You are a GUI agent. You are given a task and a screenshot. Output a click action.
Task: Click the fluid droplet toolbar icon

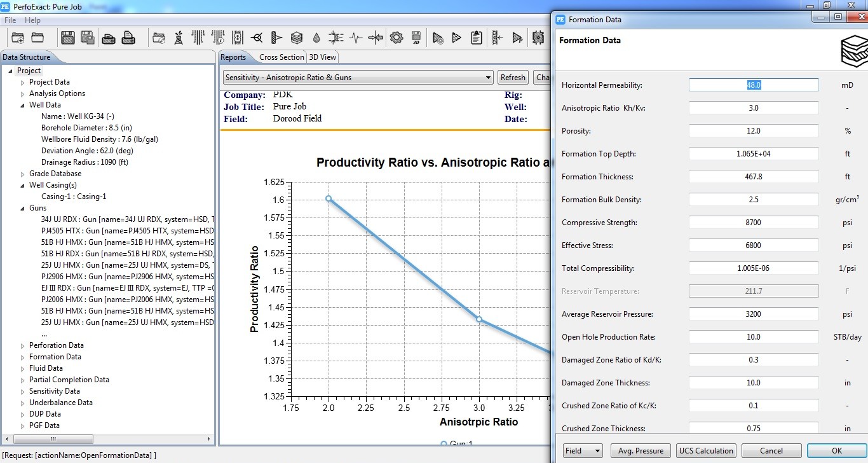[x=316, y=38]
